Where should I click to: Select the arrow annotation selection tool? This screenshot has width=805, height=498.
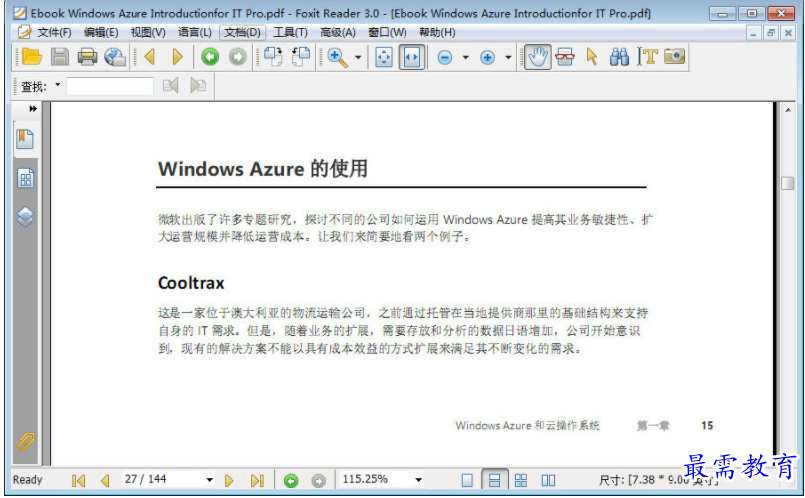click(592, 56)
